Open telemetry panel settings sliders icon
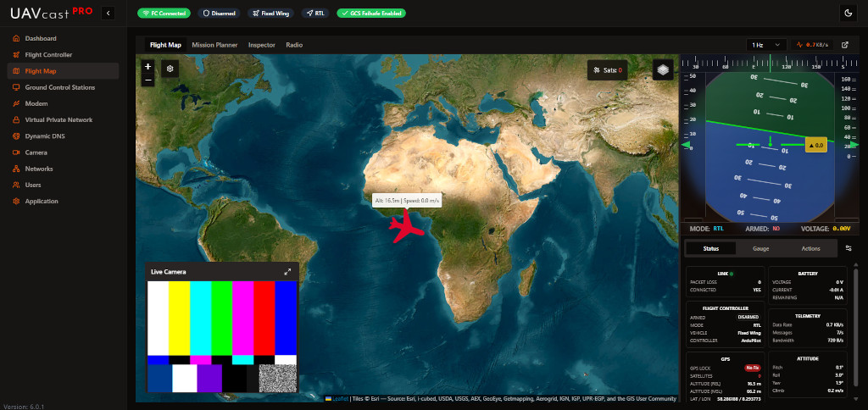Screen dimensions: 868x410 coord(849,248)
